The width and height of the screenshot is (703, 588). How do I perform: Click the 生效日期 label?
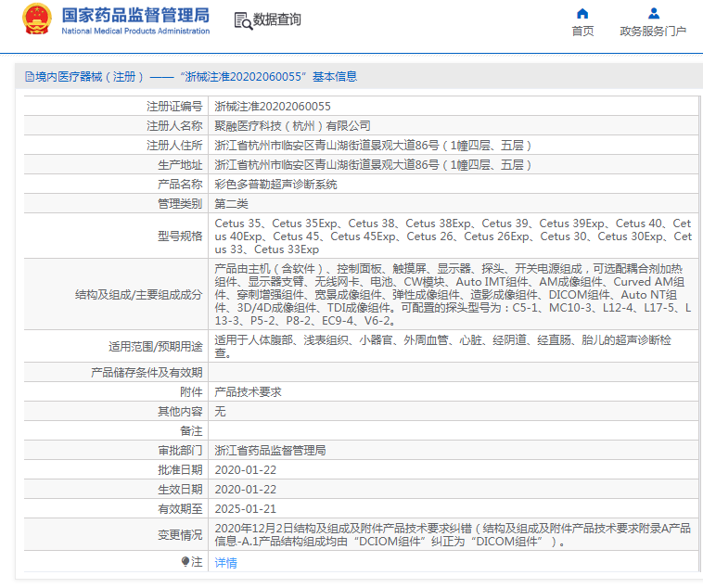pyautogui.click(x=180, y=490)
